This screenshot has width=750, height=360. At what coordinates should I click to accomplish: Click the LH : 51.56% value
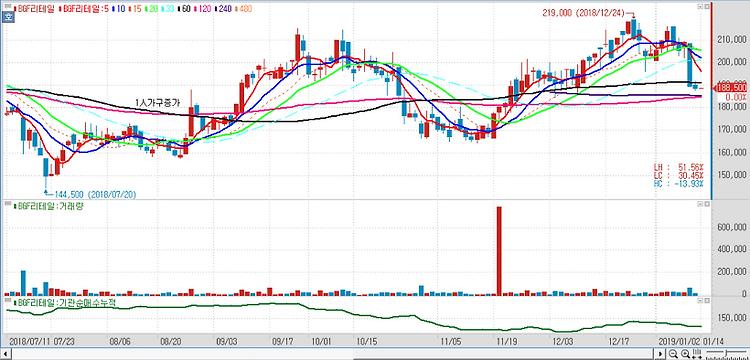(679, 167)
